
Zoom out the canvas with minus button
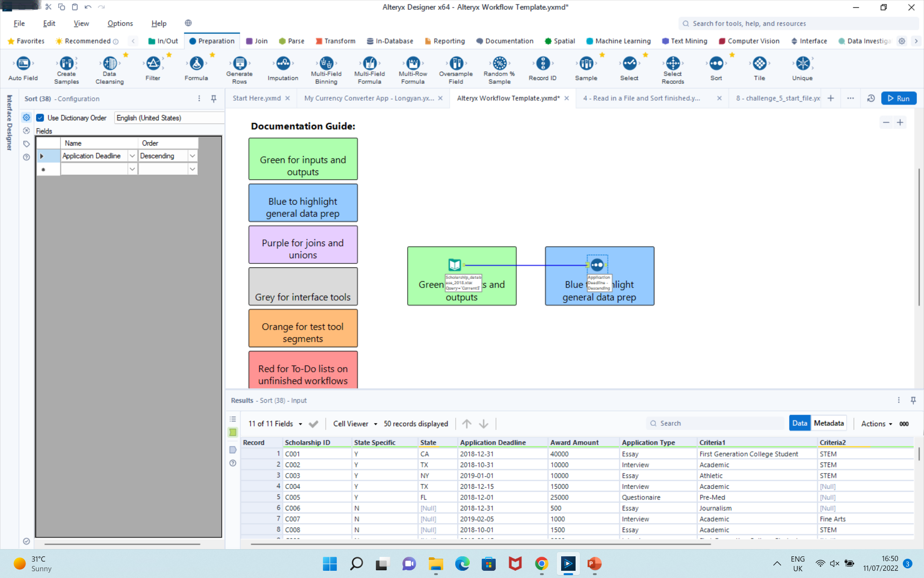(x=886, y=122)
